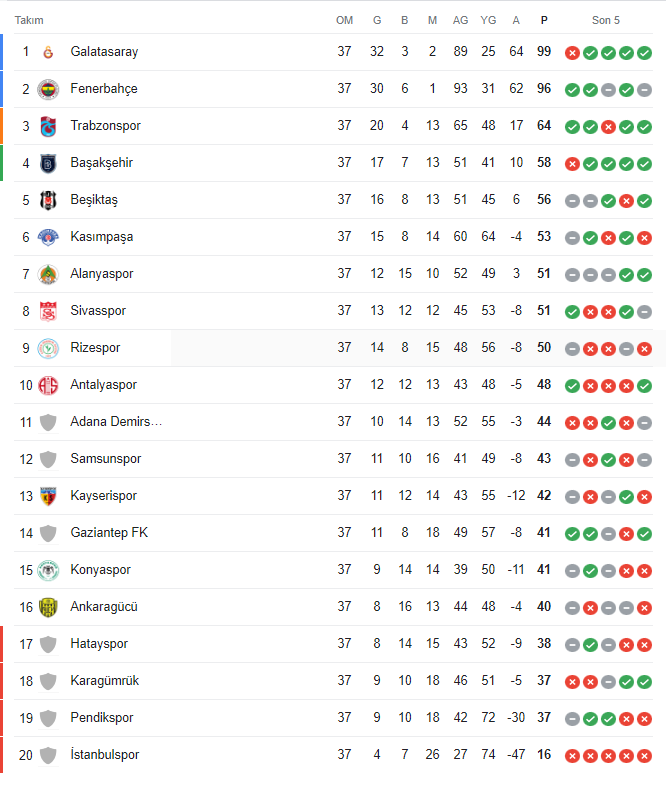Select the Adana Demirspor row name
This screenshot has width=666, height=788.
pos(116,422)
